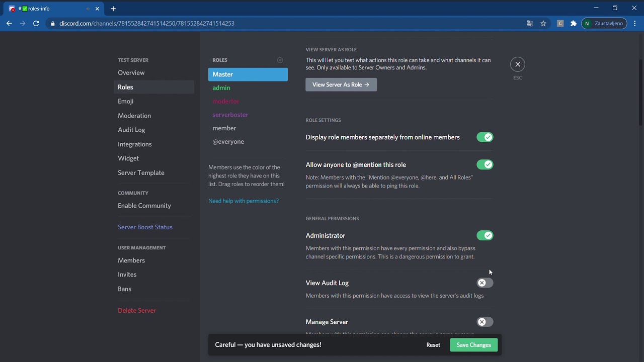This screenshot has width=644, height=362.
Task: Open a new browser tab
Action: (x=113, y=9)
